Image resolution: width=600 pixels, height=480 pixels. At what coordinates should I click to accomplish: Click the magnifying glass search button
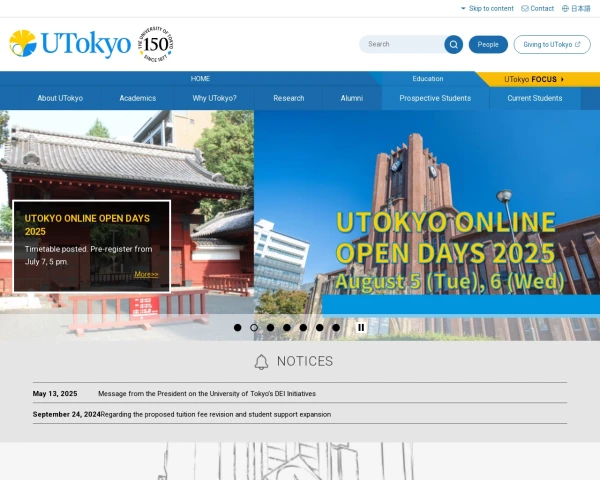[x=453, y=44]
